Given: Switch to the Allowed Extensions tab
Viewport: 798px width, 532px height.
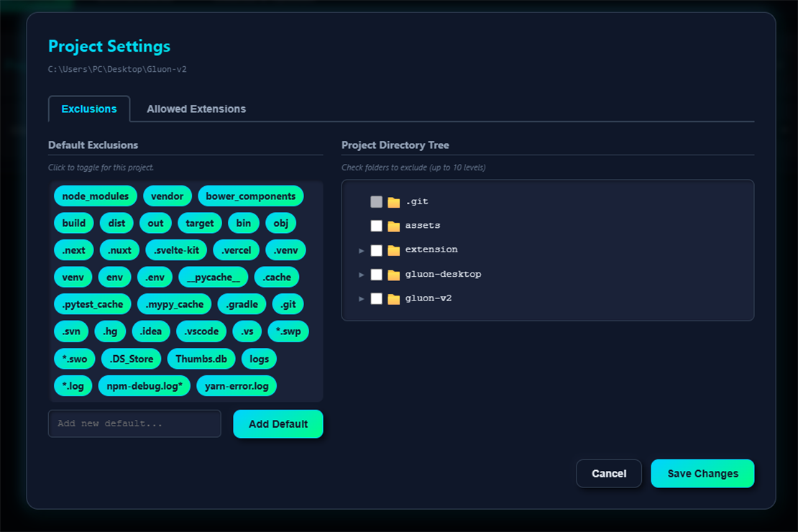Looking at the screenshot, I should (196, 109).
